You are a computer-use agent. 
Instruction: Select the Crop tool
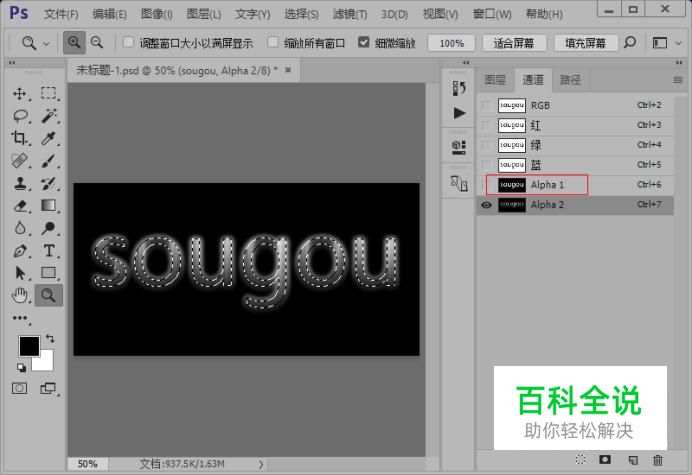coord(19,138)
